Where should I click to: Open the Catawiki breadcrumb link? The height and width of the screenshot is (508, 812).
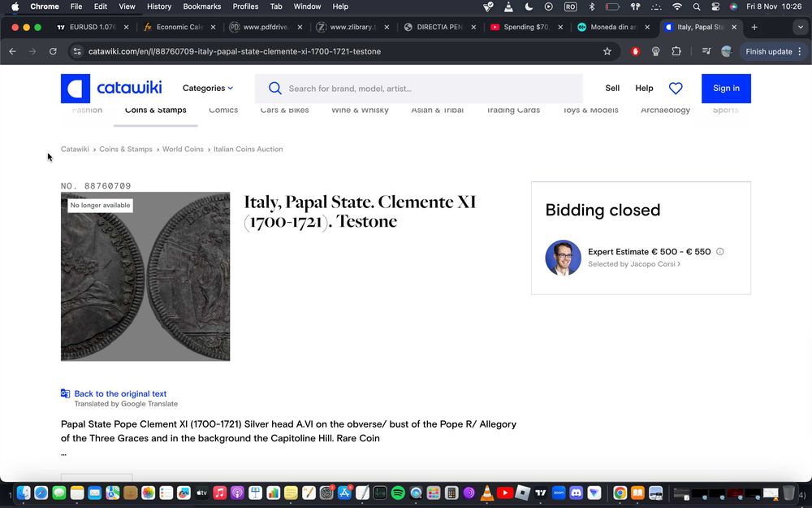pyautogui.click(x=75, y=149)
